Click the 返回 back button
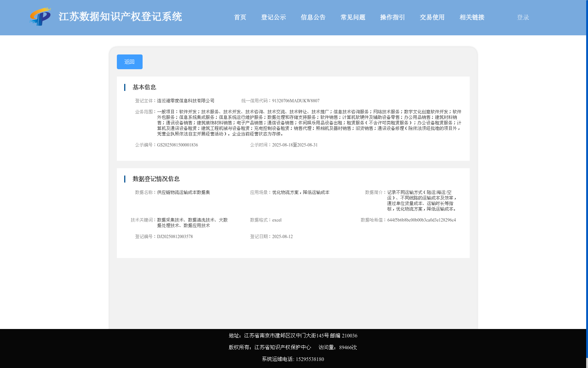The image size is (588, 368). pos(130,62)
